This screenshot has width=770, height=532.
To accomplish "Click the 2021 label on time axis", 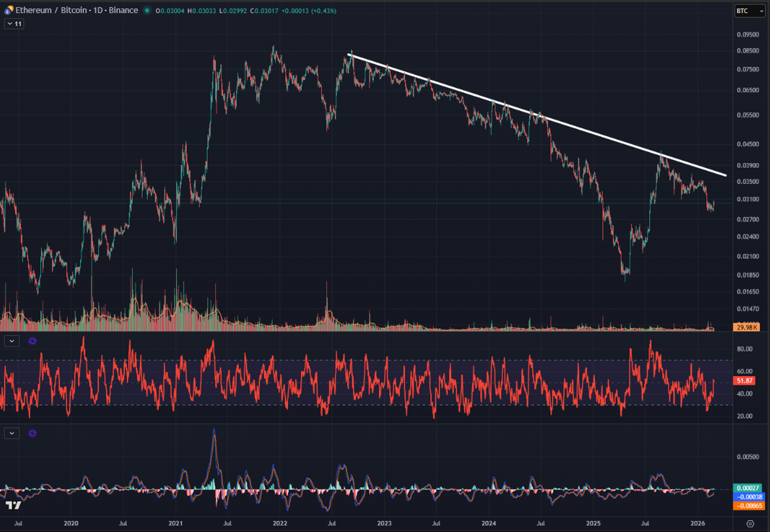I will 176,523.
